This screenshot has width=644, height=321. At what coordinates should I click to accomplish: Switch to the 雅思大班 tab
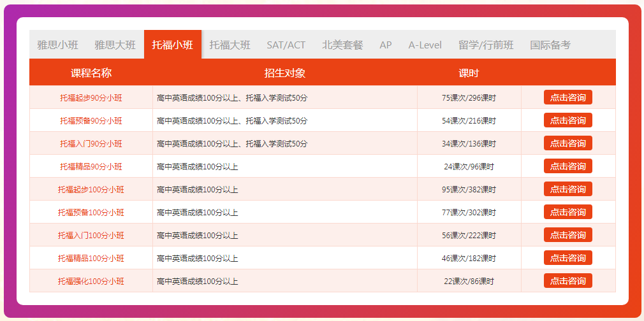click(x=115, y=45)
